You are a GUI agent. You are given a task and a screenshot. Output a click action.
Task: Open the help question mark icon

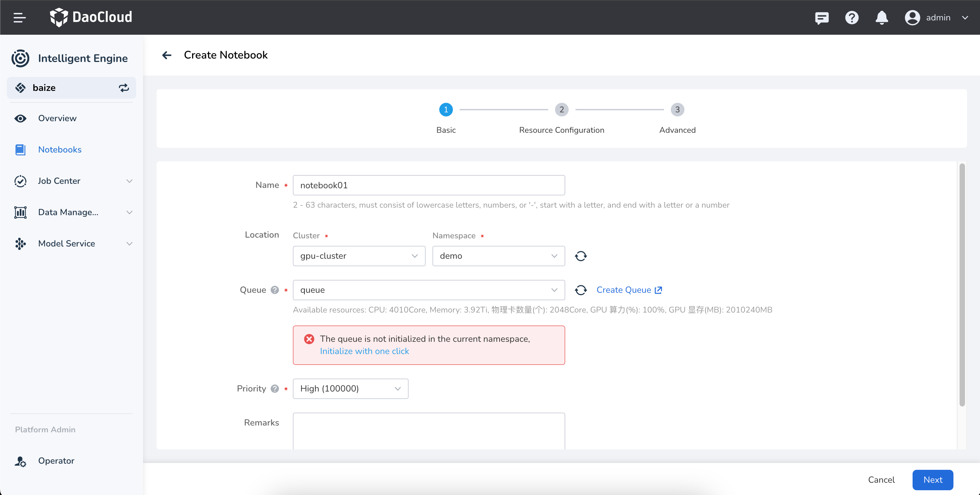pos(851,17)
